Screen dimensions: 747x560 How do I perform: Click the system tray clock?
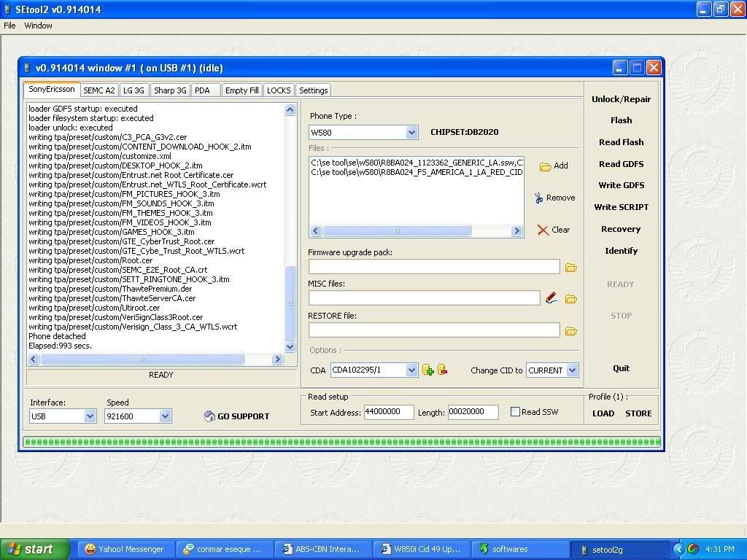pyautogui.click(x=720, y=549)
